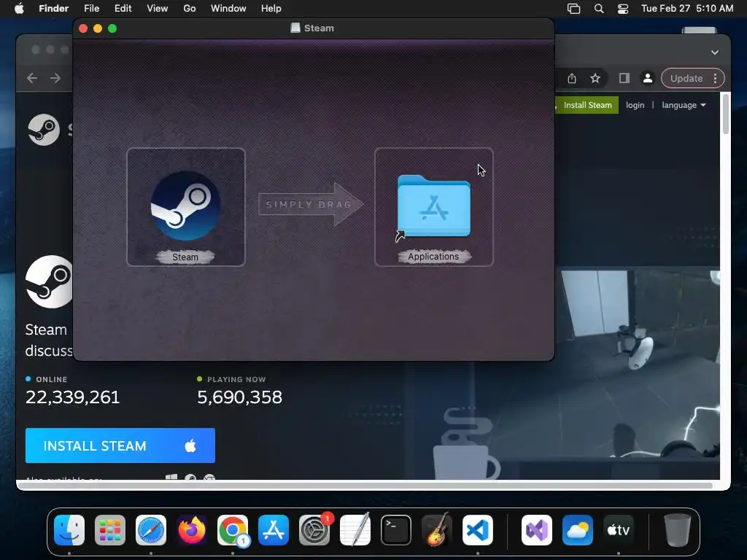The image size is (747, 560).
Task: Open Spotlight search in the menu bar
Action: click(x=599, y=9)
